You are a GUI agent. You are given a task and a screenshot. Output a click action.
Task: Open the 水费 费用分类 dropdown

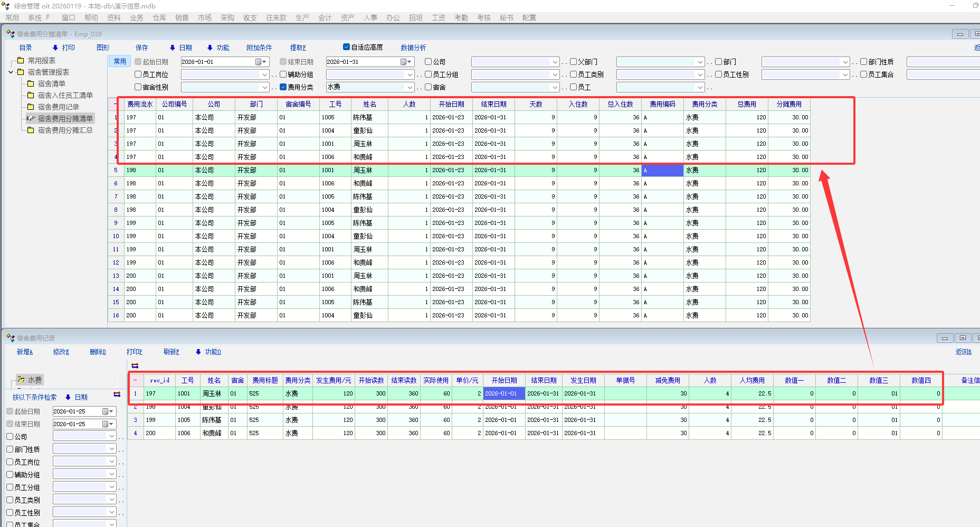[x=410, y=87]
